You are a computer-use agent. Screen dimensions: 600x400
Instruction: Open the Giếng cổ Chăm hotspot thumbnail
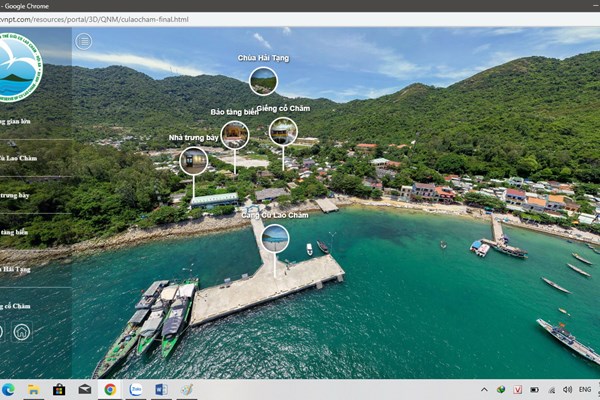283,131
